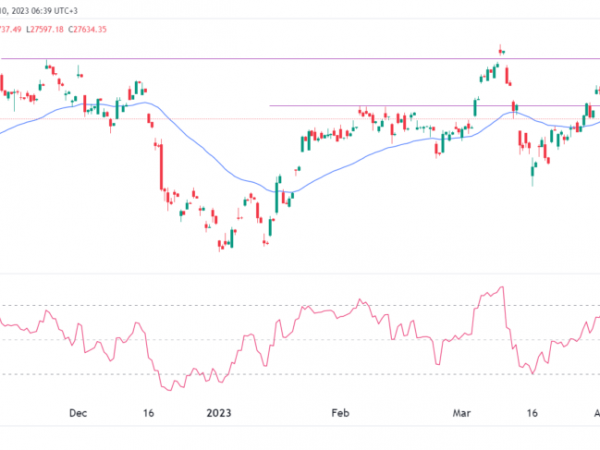Viewport: 600px width, 450px height.
Task: Click the '2023' label on the time axis
Action: click(x=218, y=413)
